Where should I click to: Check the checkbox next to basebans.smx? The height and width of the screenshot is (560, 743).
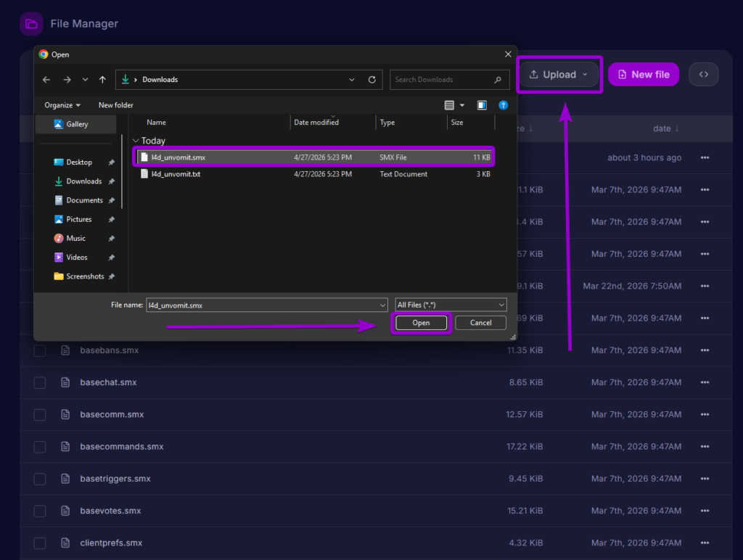[x=40, y=350]
